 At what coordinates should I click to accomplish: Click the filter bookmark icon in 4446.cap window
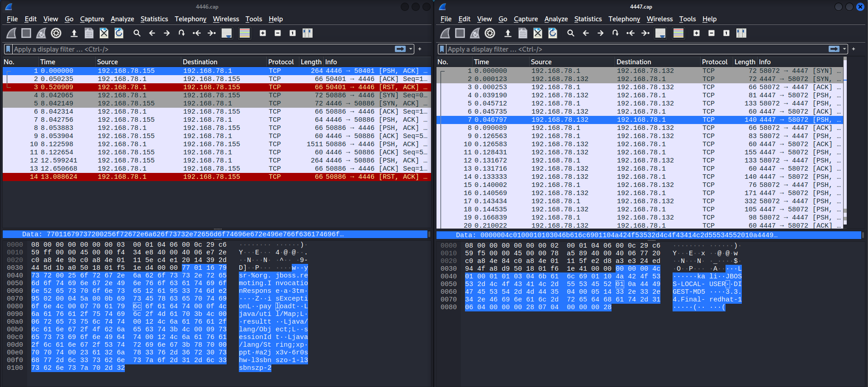pyautogui.click(x=8, y=49)
